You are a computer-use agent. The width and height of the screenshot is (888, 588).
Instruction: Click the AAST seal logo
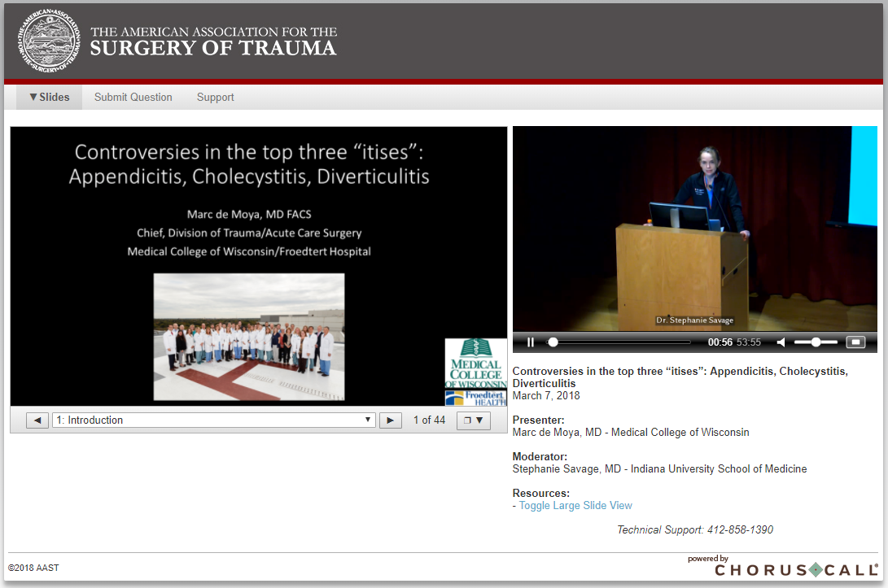click(x=49, y=41)
